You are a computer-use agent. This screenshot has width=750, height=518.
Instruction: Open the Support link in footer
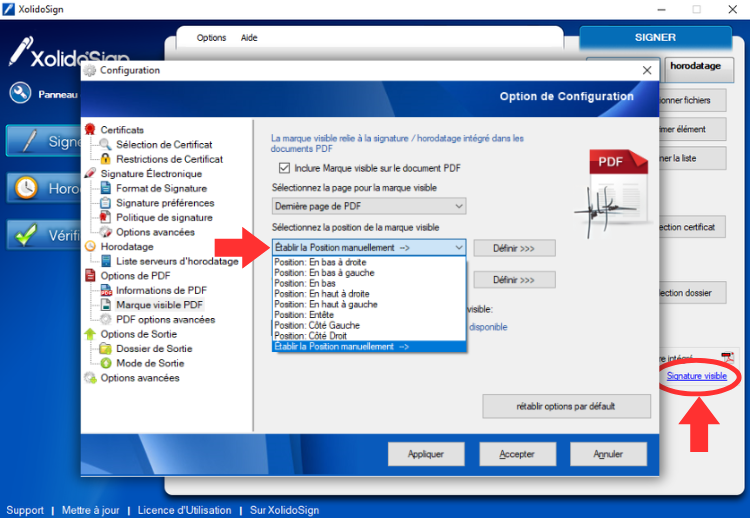(25, 510)
